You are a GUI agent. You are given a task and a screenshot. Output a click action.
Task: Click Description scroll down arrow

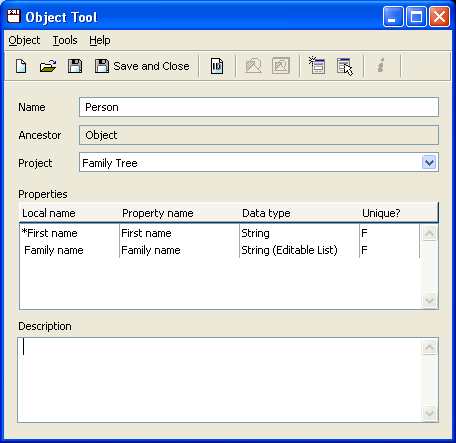click(429, 413)
